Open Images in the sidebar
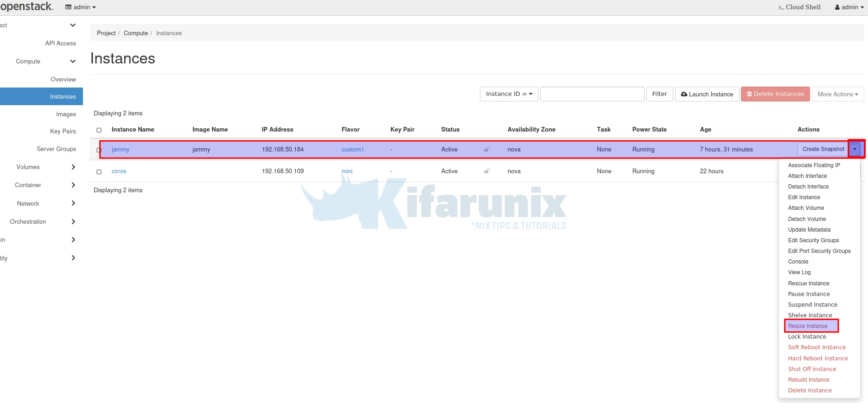 (66, 114)
